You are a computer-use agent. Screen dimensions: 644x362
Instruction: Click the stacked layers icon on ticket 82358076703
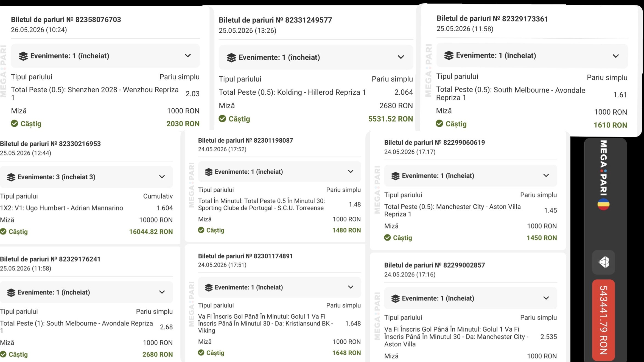[23, 56]
